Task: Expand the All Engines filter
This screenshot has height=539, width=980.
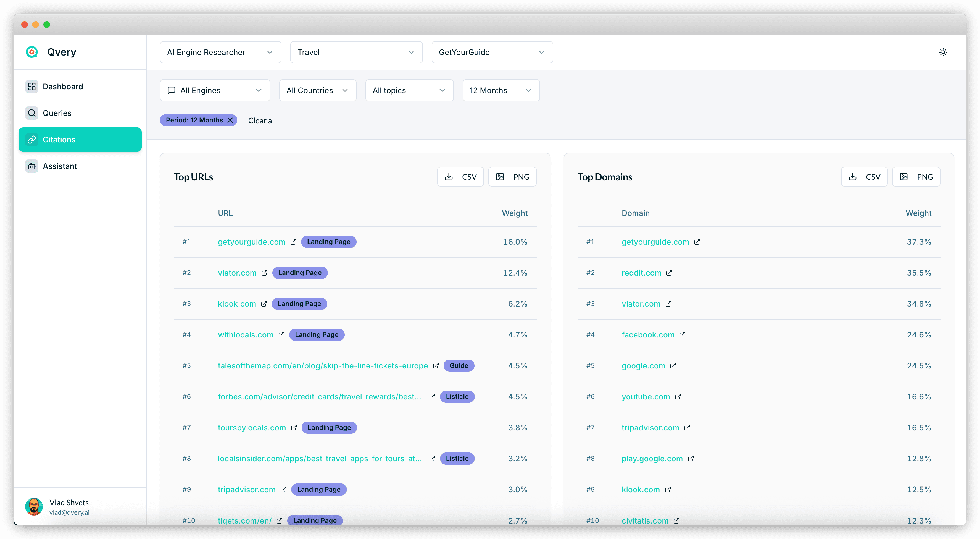Action: coord(215,90)
